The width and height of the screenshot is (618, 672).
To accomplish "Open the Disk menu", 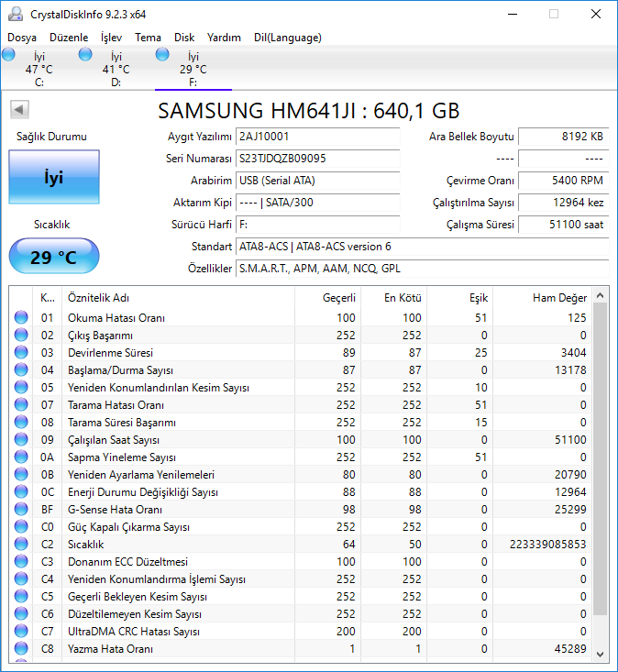I will 184,38.
